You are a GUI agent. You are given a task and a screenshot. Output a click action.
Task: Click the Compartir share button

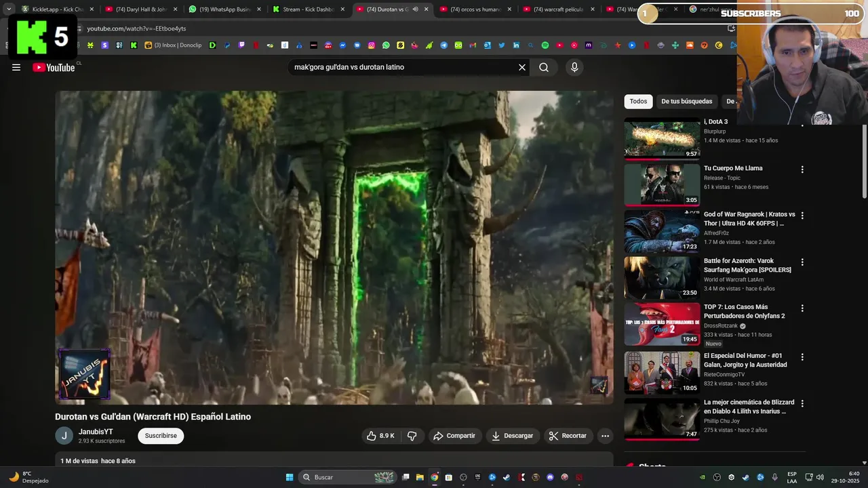pos(454,436)
